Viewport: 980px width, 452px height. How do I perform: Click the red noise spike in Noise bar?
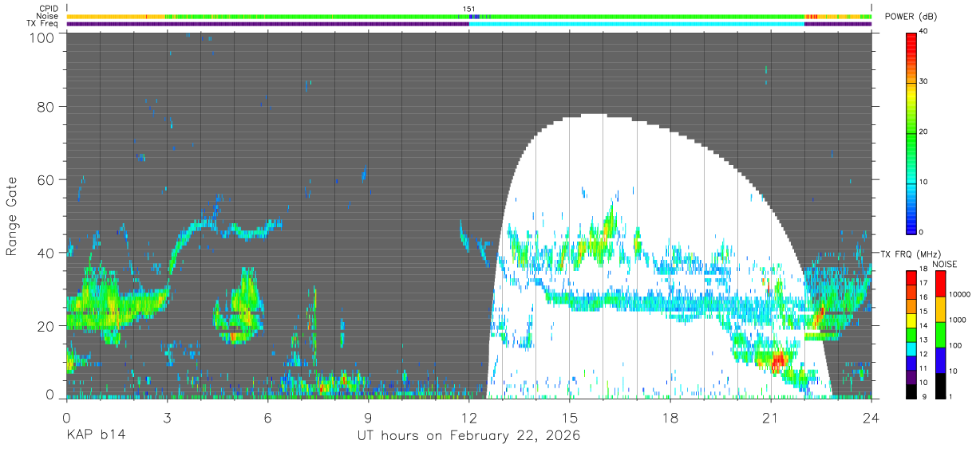tap(812, 16)
